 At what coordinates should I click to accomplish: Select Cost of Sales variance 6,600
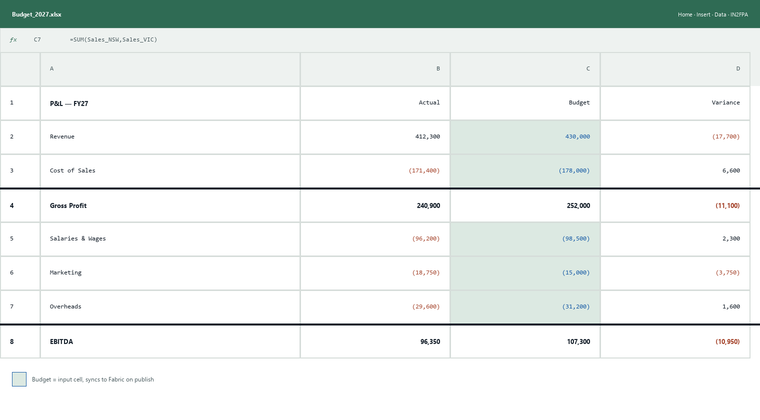coord(675,171)
